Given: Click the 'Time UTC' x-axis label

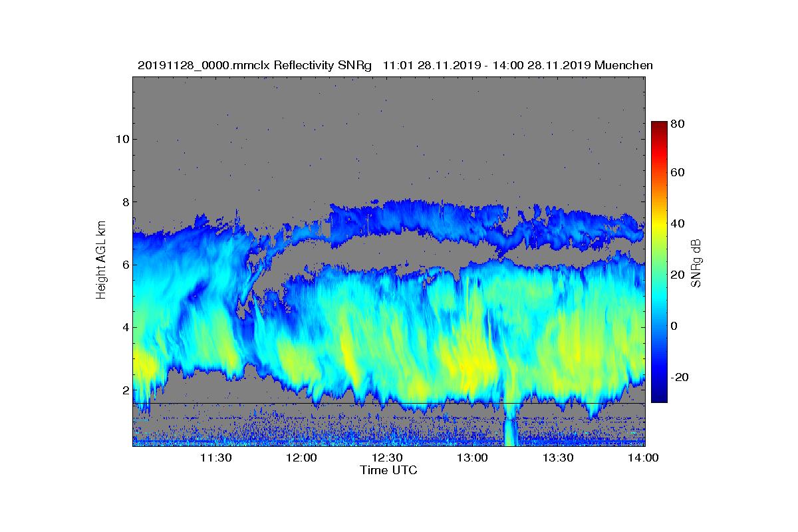Looking at the screenshot, I should pyautogui.click(x=389, y=470).
